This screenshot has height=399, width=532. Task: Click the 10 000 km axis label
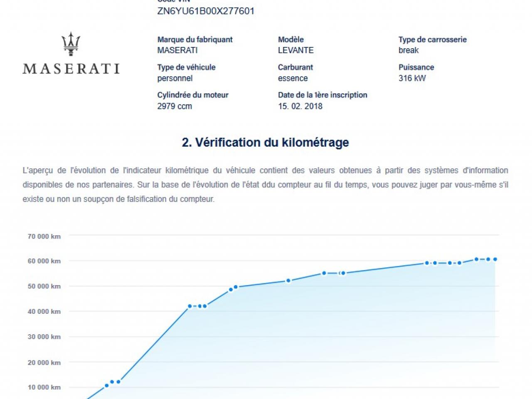(44, 387)
